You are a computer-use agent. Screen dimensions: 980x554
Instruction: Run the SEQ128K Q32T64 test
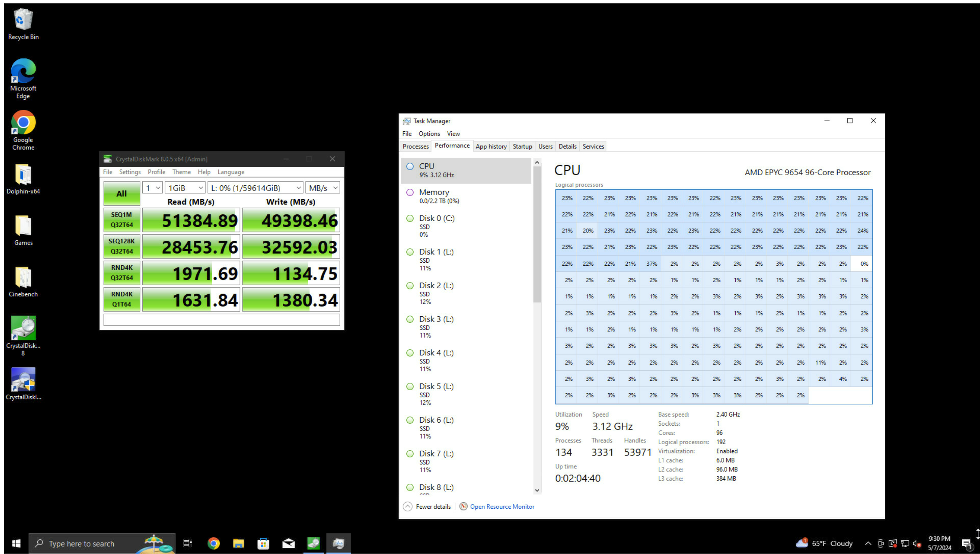[x=122, y=246]
